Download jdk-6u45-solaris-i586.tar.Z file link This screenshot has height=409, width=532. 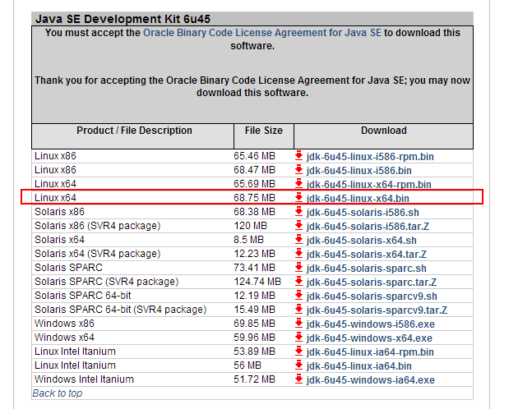point(368,227)
